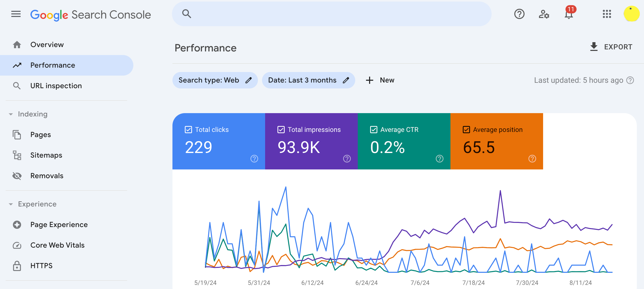Click the Pages icon under Indexing
Viewport: 644px width, 289px height.
[x=17, y=134]
